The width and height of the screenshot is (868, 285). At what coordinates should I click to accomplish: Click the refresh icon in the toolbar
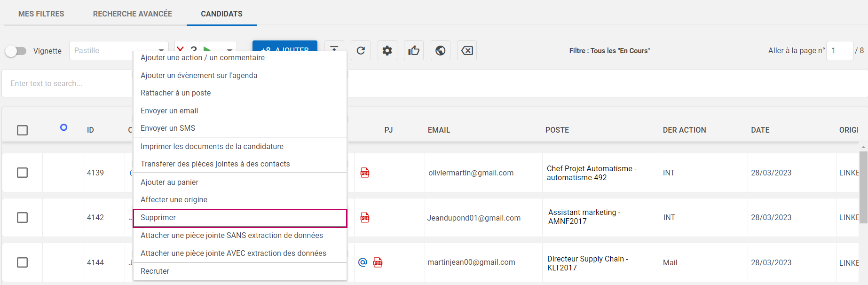tap(361, 51)
